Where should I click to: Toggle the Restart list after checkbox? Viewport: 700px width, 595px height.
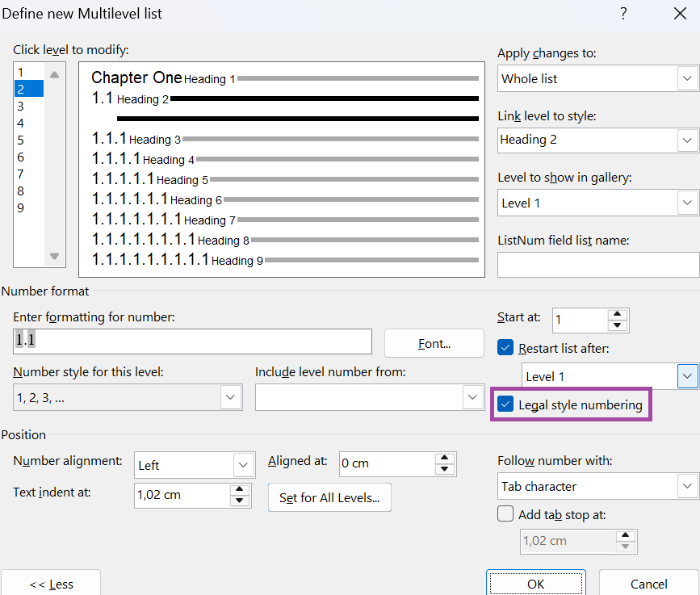(x=505, y=348)
